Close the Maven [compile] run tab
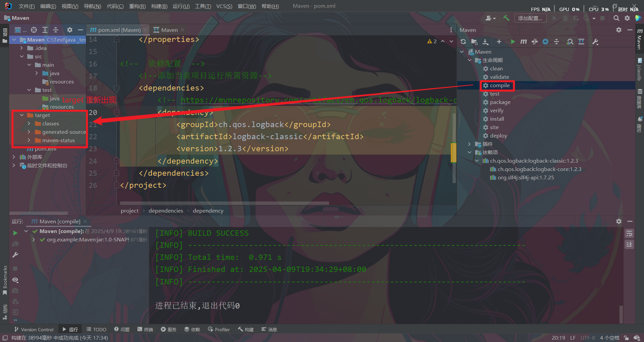This screenshot has height=342, width=644. pos(85,221)
